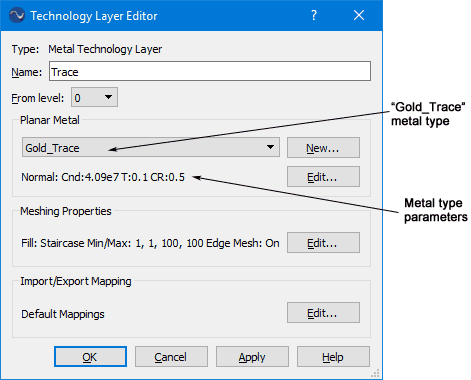471x380 pixels.
Task: Click the Default Mappings label
Action: [x=63, y=314]
